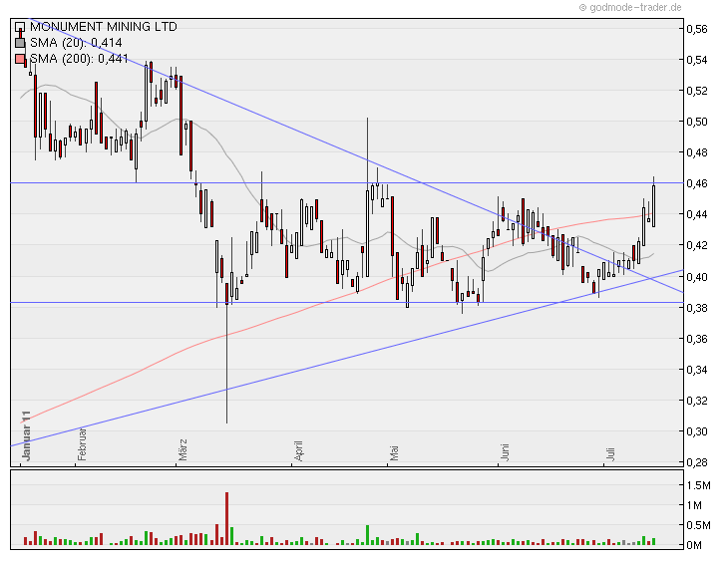Select the MONUMENT MINING LTD legend label
The height and width of the screenshot is (562, 728).
pos(104,27)
